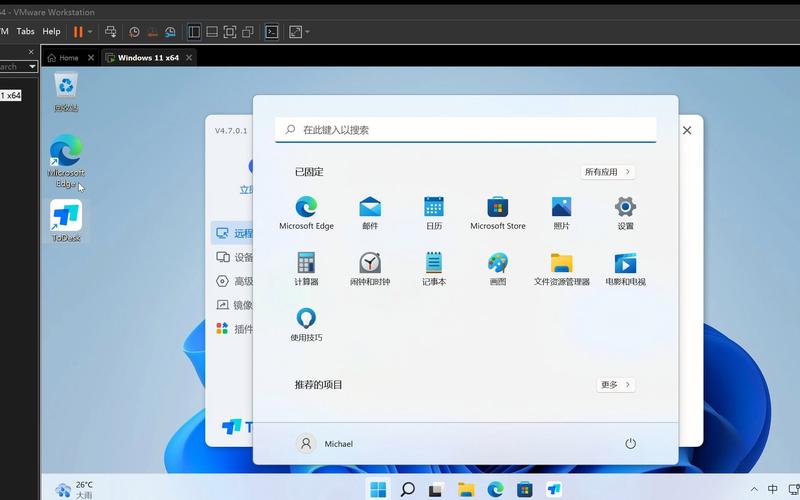Open the Help menu
This screenshot has width=800, height=500.
click(51, 31)
